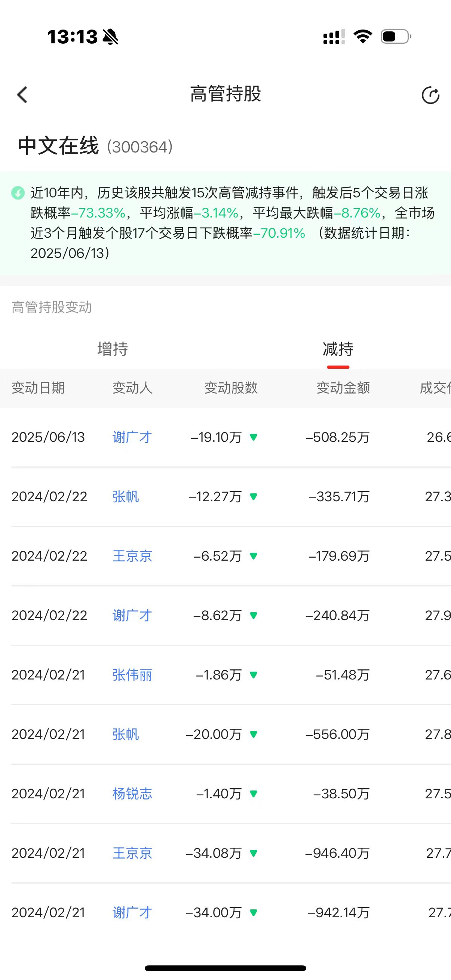The image size is (451, 980).
Task: Tap amount -51.48万
Action: tap(343, 675)
